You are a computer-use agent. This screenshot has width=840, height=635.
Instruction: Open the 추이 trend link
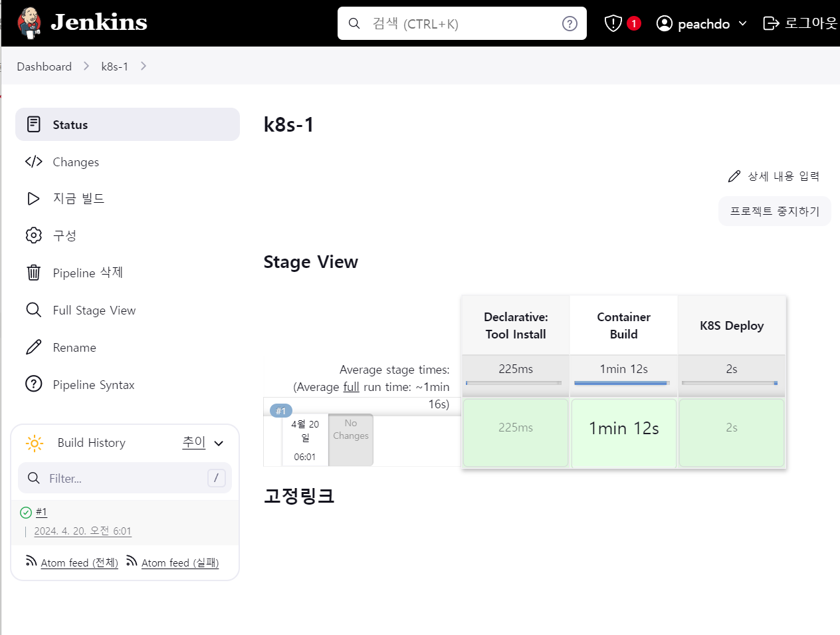(194, 442)
